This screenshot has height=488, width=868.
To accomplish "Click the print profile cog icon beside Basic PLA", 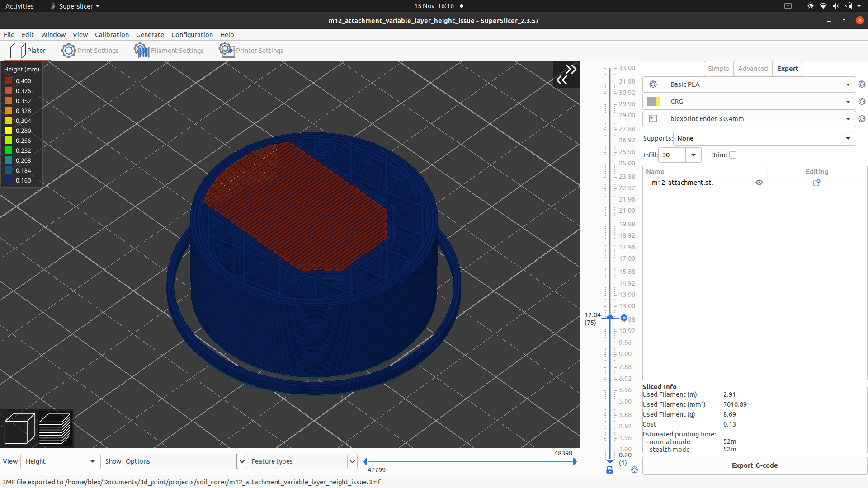I will [653, 84].
